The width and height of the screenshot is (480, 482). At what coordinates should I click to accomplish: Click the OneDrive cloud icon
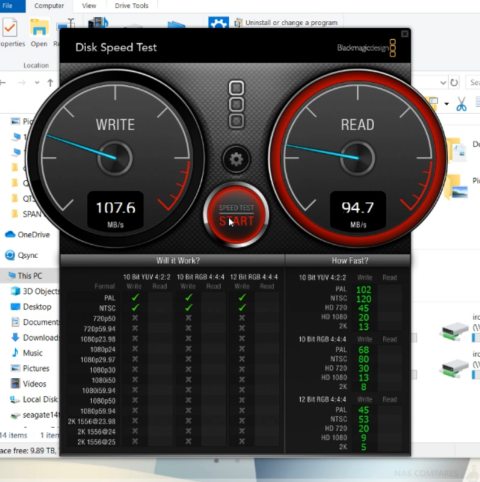(10, 234)
